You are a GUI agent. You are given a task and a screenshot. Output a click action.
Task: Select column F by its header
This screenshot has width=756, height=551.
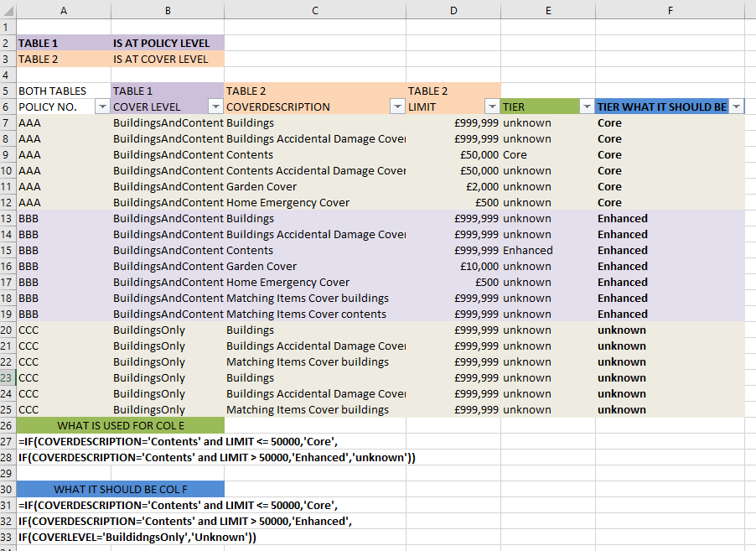(x=670, y=10)
